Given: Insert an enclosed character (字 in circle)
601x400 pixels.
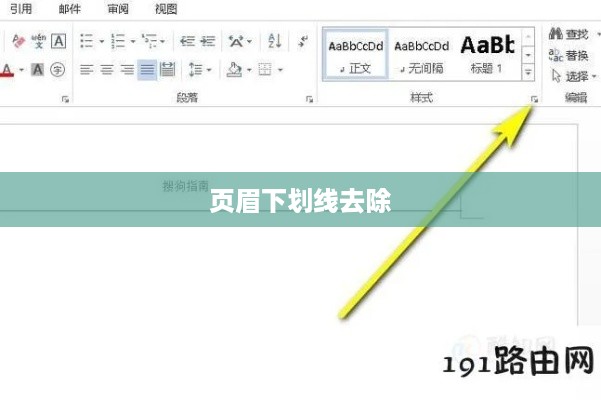Looking at the screenshot, I should 57,70.
